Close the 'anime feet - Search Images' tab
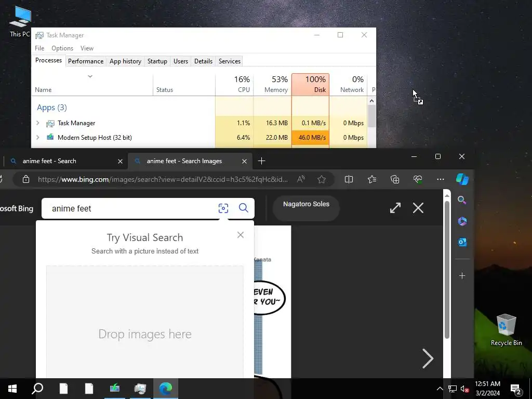 (x=244, y=161)
